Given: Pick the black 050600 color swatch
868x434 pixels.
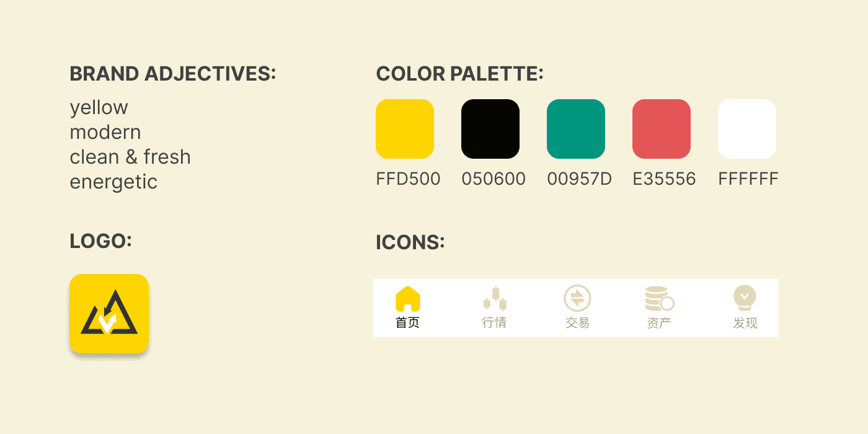Looking at the screenshot, I should tap(490, 129).
